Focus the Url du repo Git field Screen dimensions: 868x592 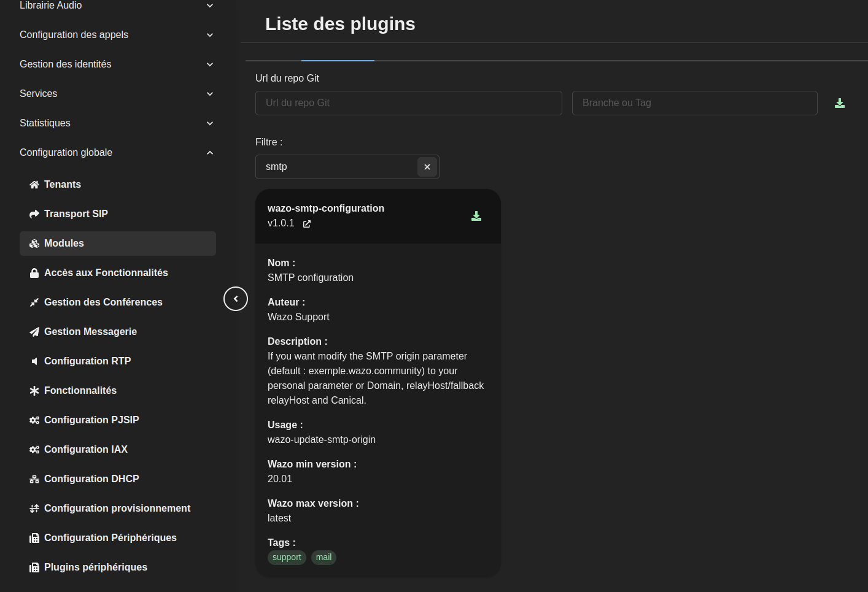408,103
